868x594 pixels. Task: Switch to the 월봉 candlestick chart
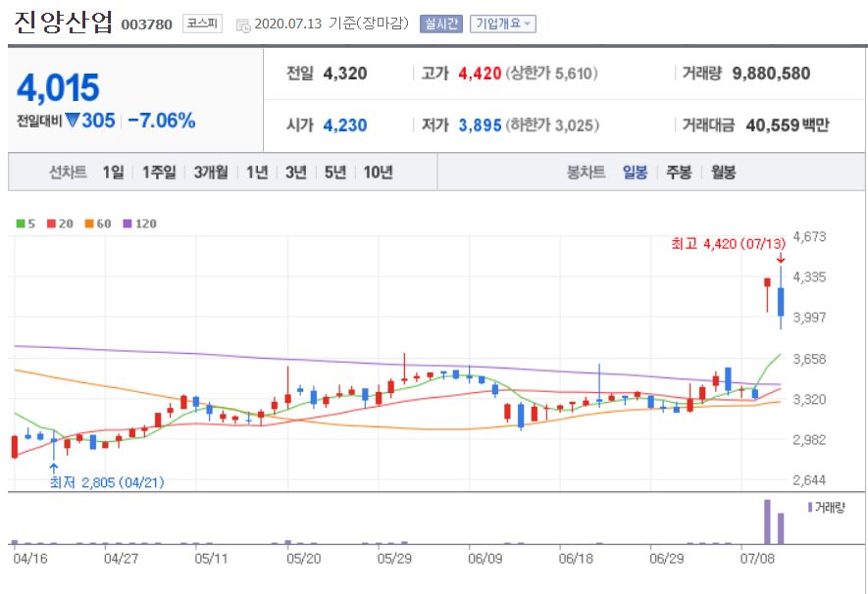723,172
